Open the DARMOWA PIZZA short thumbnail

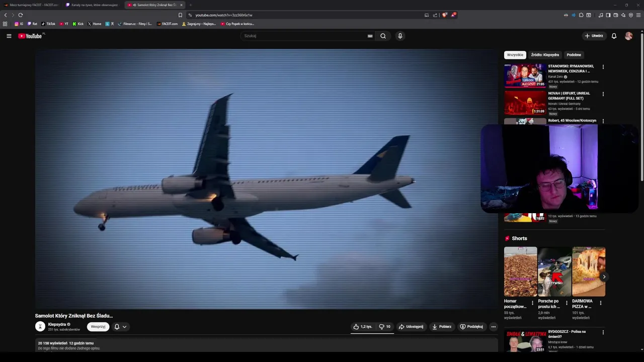(x=589, y=271)
